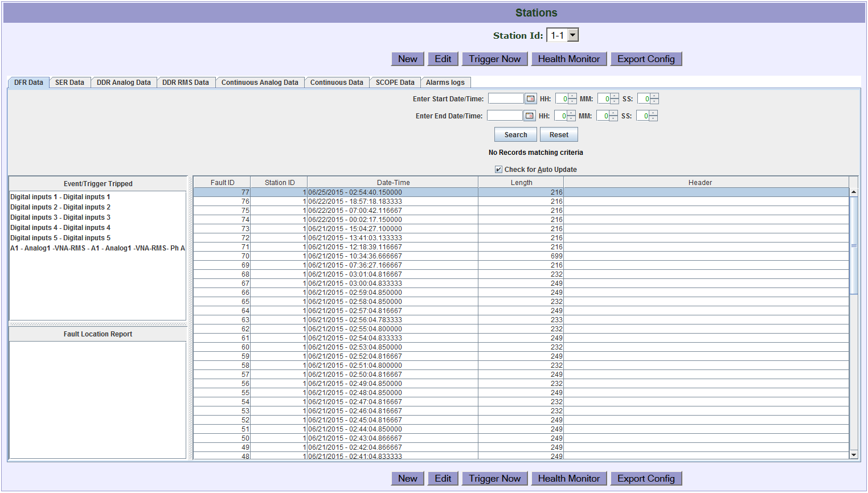Select fault row 06/22/2015 - 00:02:17.150000
Viewport: 868px width, 493px height.
point(521,220)
